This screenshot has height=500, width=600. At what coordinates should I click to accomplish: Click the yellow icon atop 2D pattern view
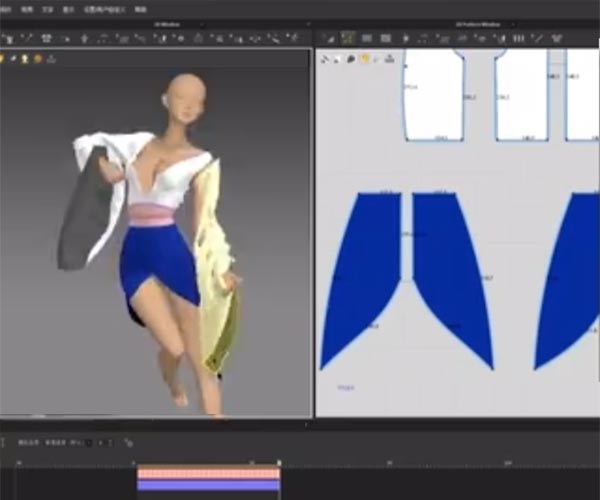tap(365, 59)
